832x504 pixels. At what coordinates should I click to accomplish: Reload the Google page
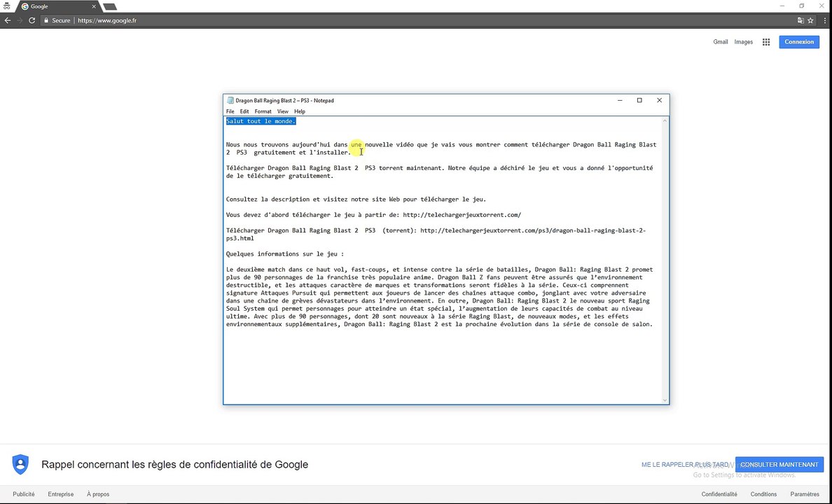[x=32, y=20]
